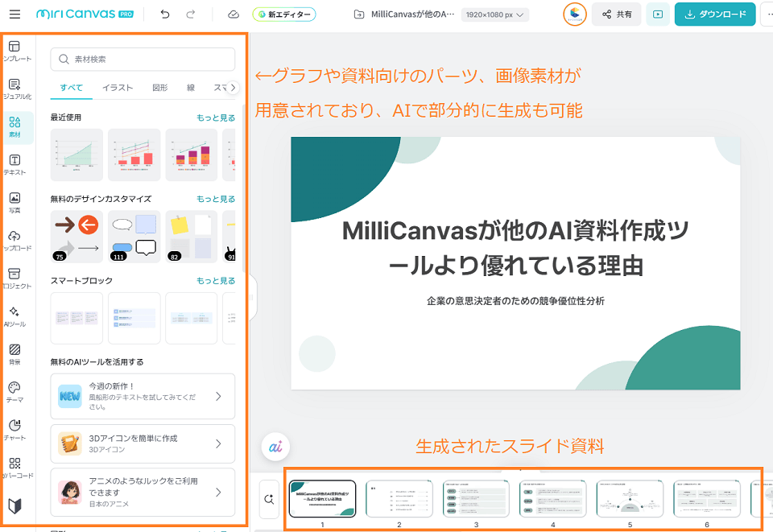Click the folder icon beside document title
This screenshot has height=532, width=773.
pos(359,14)
